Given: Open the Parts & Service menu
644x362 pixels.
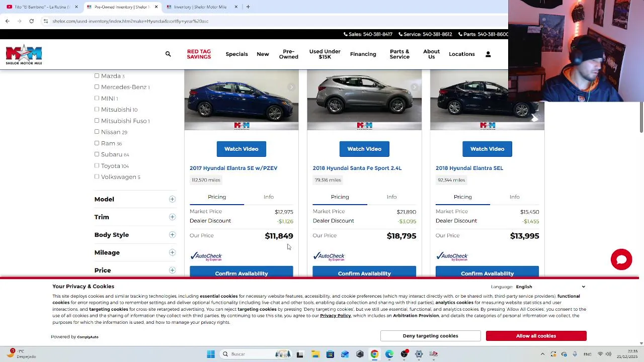Looking at the screenshot, I should [399, 54].
